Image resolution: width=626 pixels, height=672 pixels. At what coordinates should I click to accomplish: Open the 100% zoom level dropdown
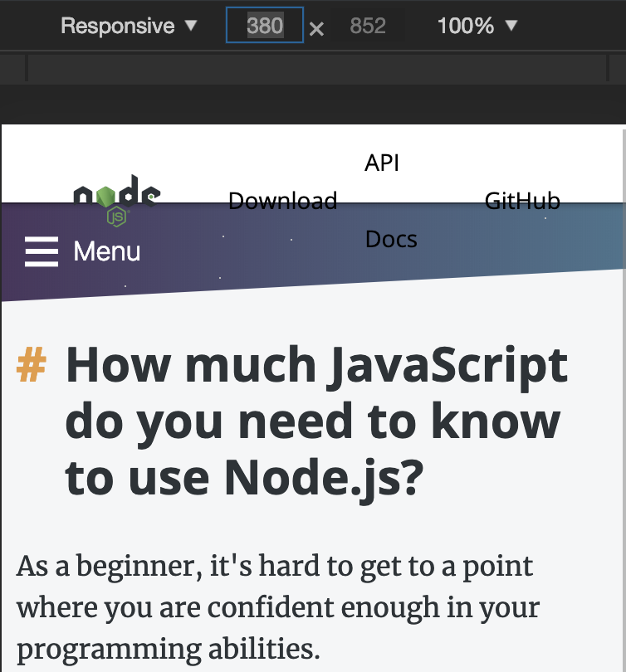coord(477,26)
